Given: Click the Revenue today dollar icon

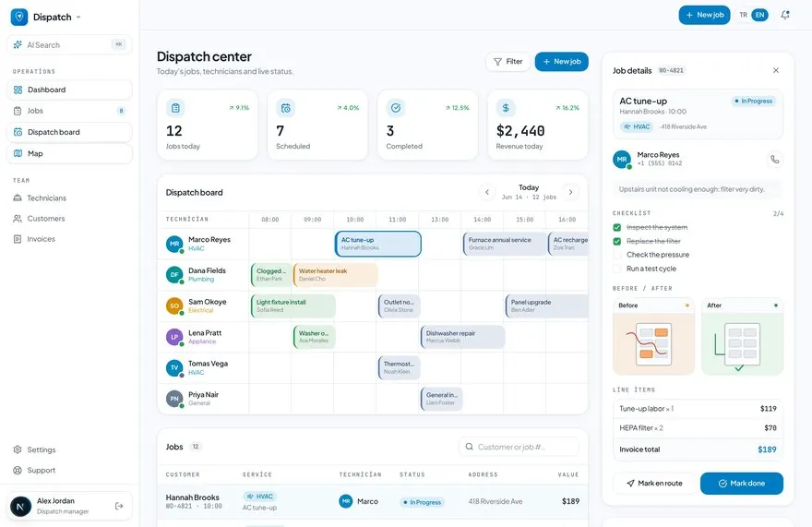Looking at the screenshot, I should (x=506, y=108).
